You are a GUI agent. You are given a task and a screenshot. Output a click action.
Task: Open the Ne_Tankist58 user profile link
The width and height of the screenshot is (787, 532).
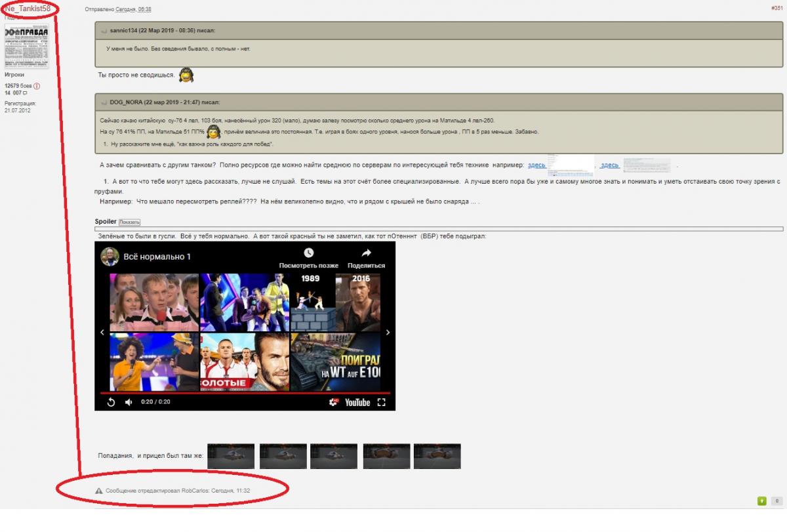[28, 8]
